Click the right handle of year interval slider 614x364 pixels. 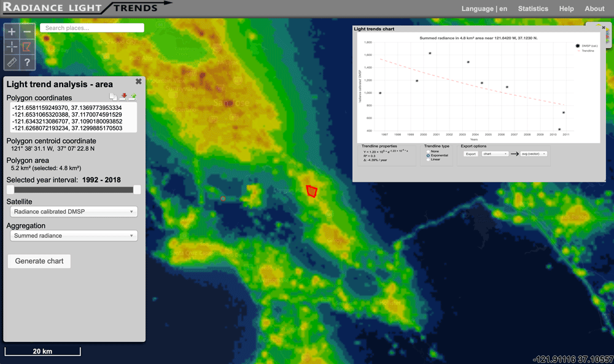tap(137, 190)
